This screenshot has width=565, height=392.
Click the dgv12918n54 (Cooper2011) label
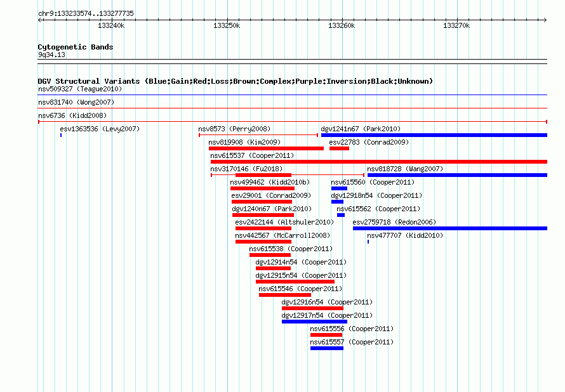[376, 195]
